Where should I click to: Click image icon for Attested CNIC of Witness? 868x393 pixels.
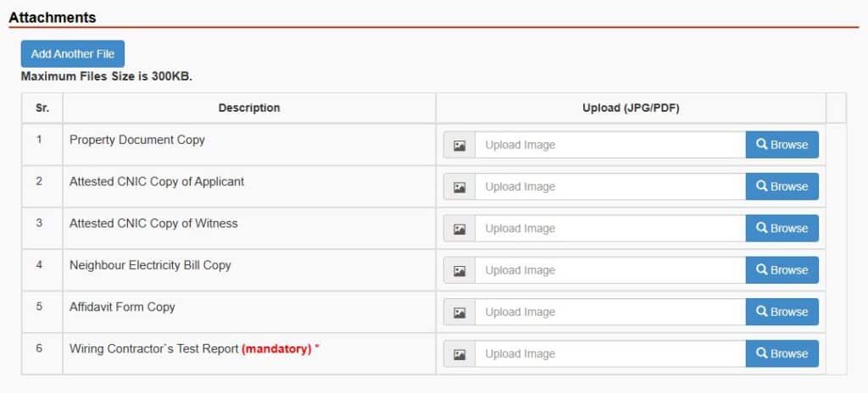[459, 229]
